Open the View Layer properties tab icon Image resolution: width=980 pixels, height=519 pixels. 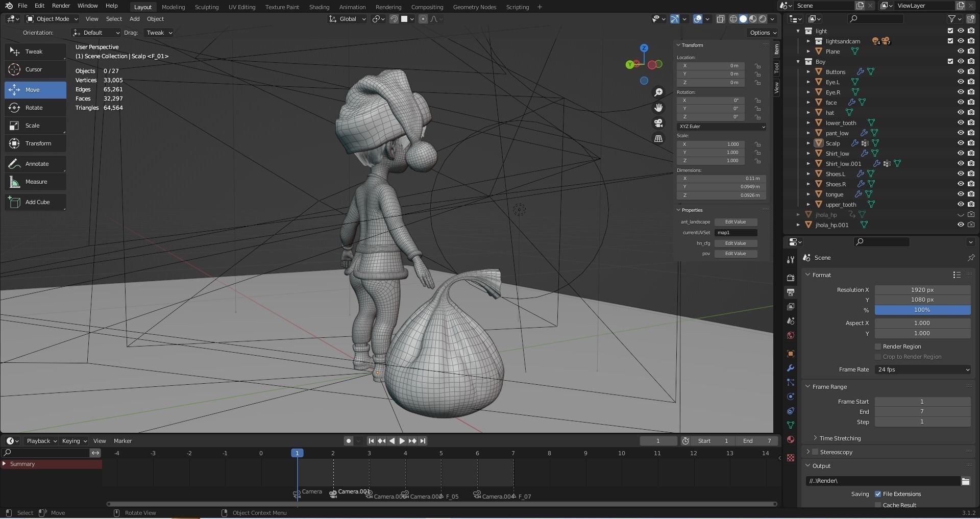791,307
